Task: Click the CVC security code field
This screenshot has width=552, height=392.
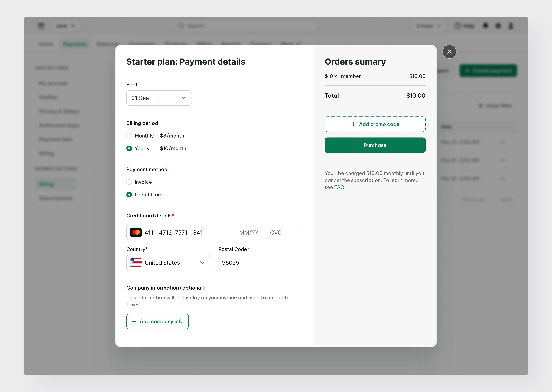Action: pos(276,232)
